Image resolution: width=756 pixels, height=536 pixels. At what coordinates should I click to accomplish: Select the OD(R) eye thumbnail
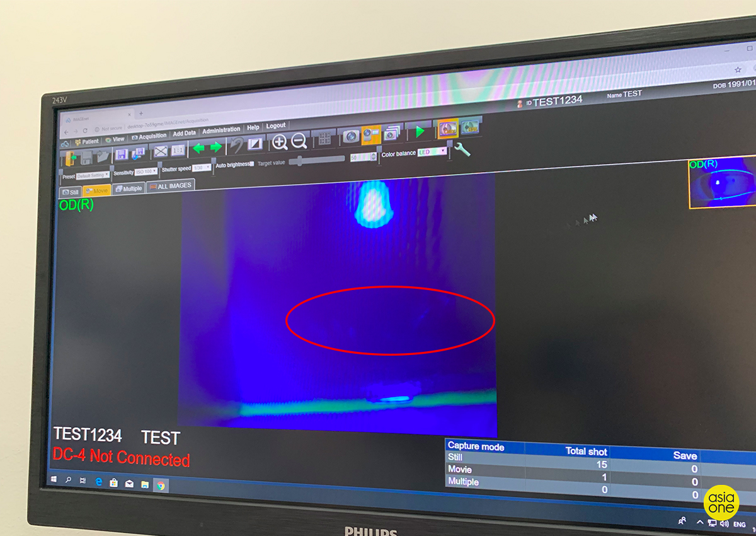tap(722, 184)
